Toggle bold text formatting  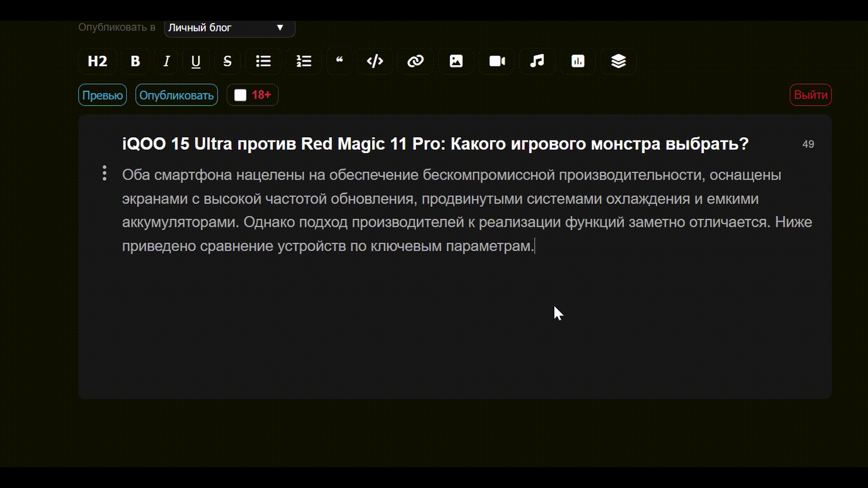[135, 61]
